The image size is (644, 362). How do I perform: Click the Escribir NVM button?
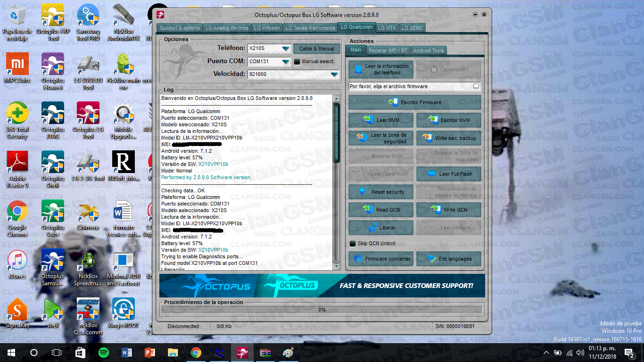[x=449, y=120]
